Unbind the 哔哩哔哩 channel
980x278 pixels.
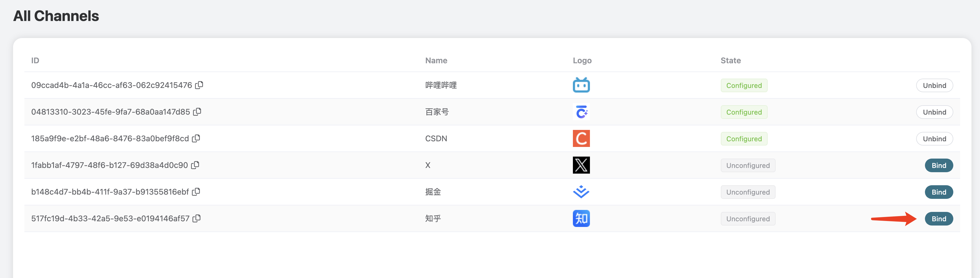tap(934, 86)
